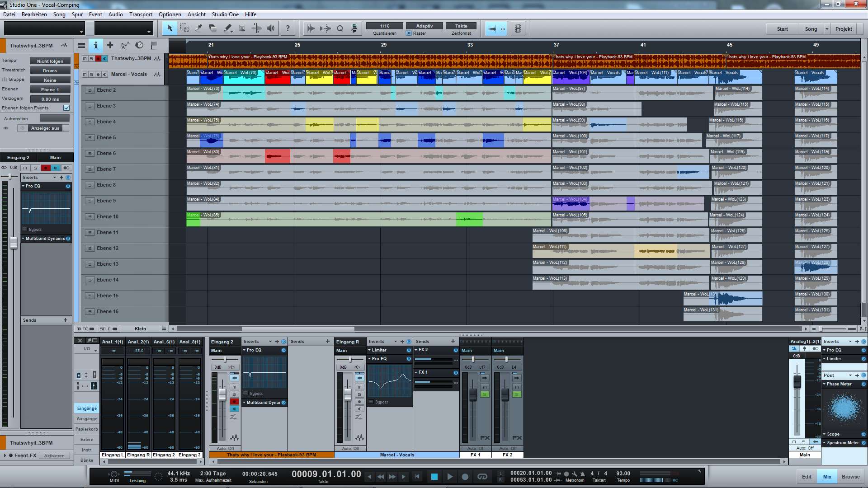Solo layer Ebene 10

pos(90,217)
